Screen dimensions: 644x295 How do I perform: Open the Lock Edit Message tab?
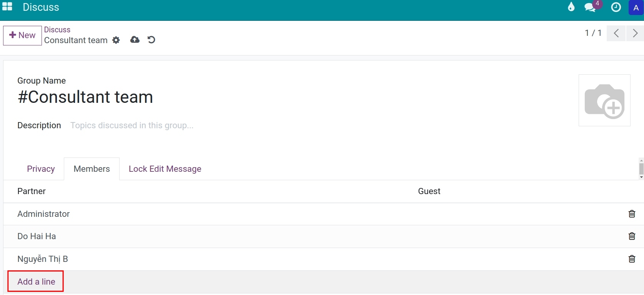[165, 169]
